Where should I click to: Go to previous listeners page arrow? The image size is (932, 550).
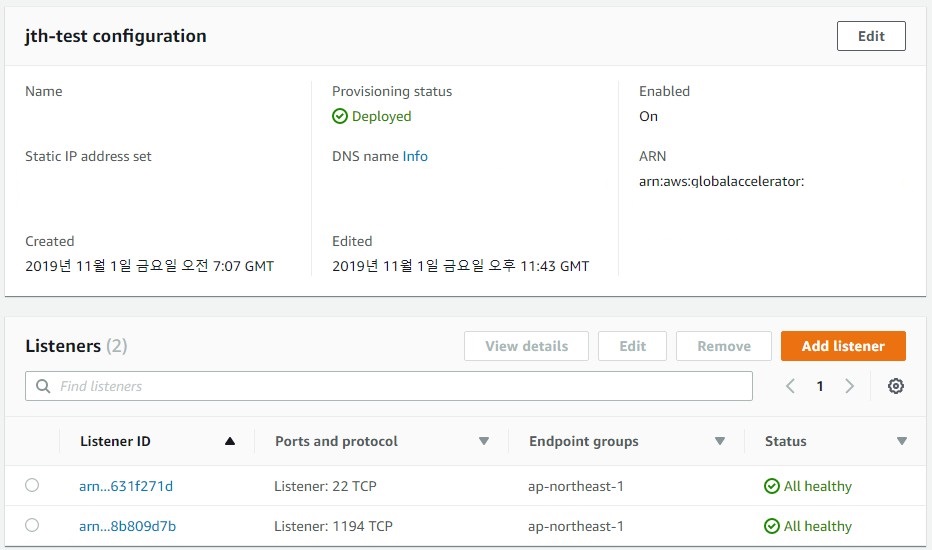790,386
